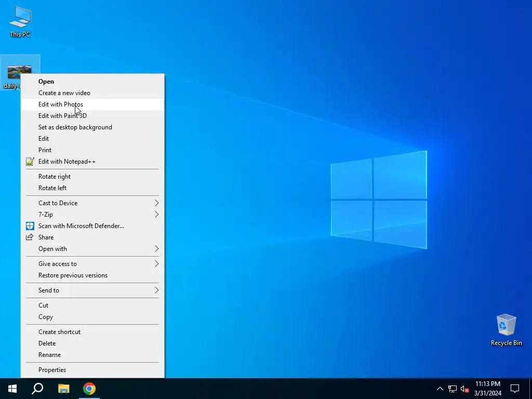Screen dimensions: 532x399
Task: Select Share from the context menu
Action: [x=92, y=237]
